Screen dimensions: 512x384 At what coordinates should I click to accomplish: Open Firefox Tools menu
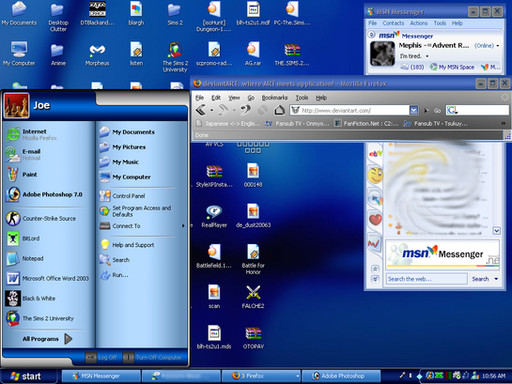(x=302, y=98)
